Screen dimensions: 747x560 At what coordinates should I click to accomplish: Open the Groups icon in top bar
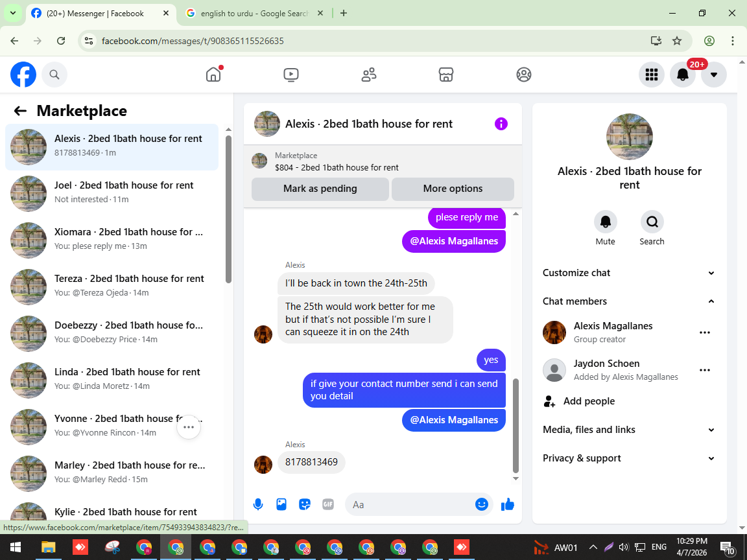pyautogui.click(x=523, y=75)
